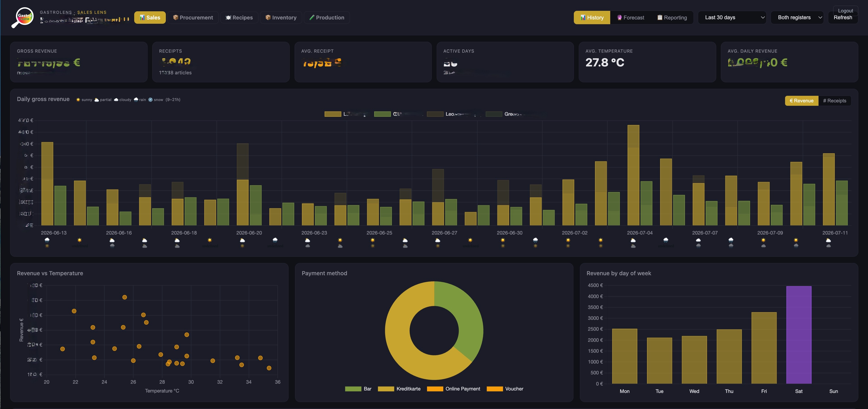Open Production via its pencil icon
868x409 pixels.
tap(312, 18)
